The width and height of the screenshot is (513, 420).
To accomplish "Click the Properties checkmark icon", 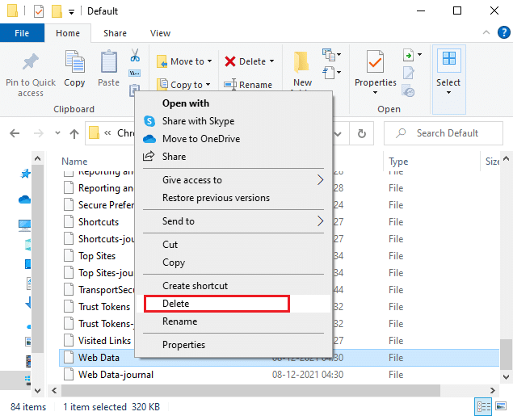I will [375, 62].
